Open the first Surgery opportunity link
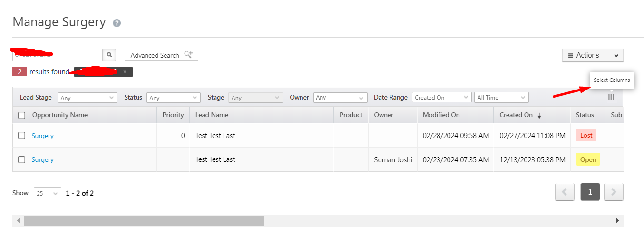This screenshot has height=249, width=644. [x=42, y=136]
